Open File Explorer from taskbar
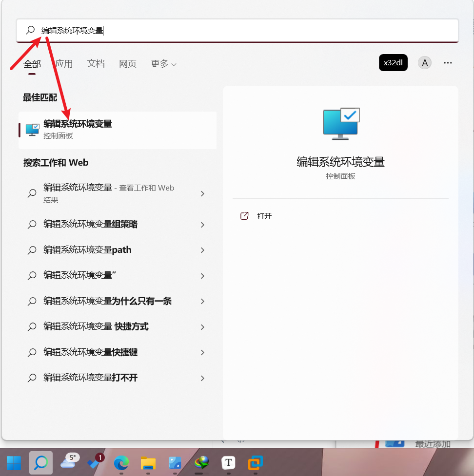This screenshot has width=474, height=476. [148, 463]
